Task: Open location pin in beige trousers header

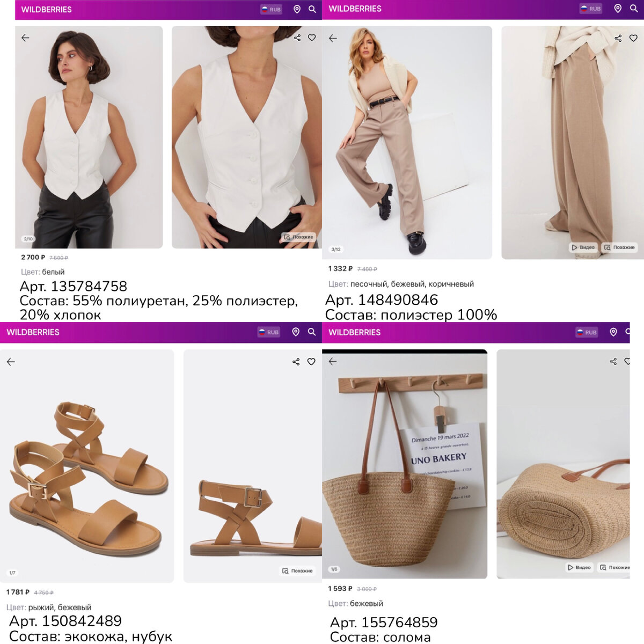Action: (x=618, y=9)
